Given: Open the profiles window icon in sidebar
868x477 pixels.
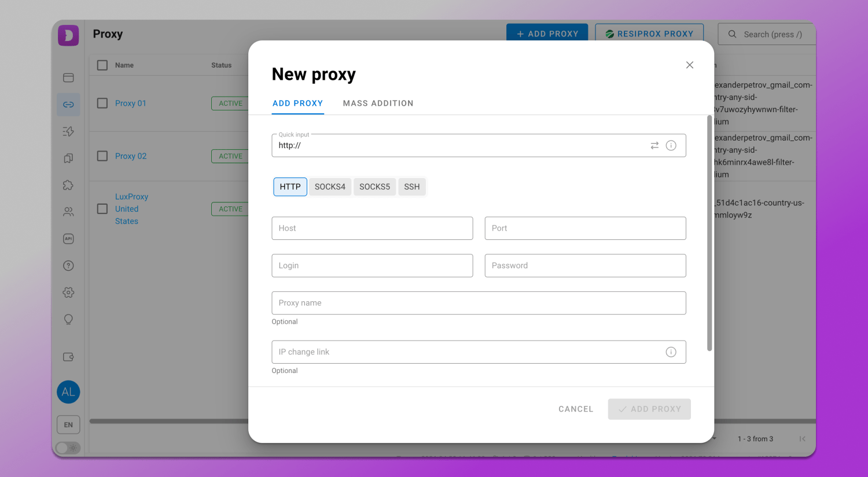Looking at the screenshot, I should coord(68,78).
